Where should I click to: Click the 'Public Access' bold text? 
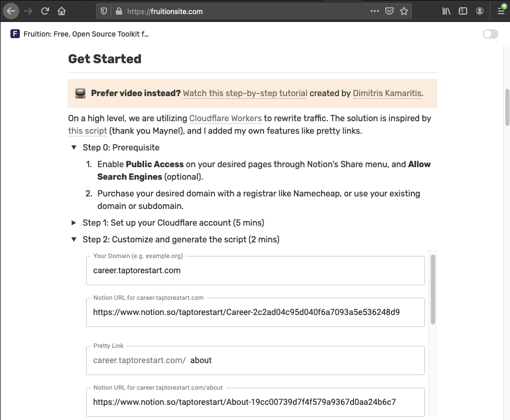pos(155,164)
